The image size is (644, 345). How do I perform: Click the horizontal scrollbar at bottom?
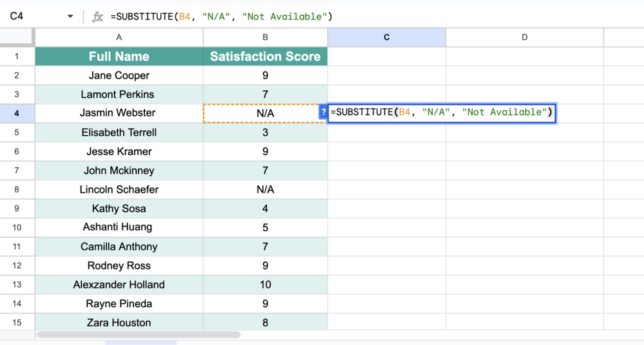click(x=138, y=335)
